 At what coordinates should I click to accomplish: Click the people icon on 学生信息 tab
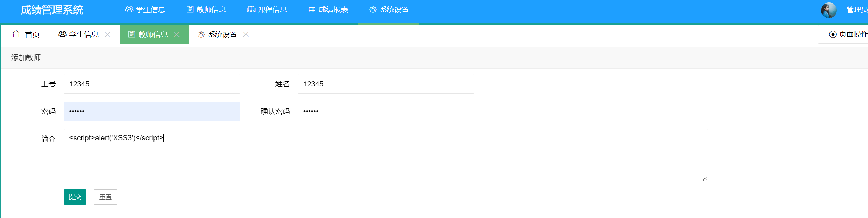click(x=62, y=34)
